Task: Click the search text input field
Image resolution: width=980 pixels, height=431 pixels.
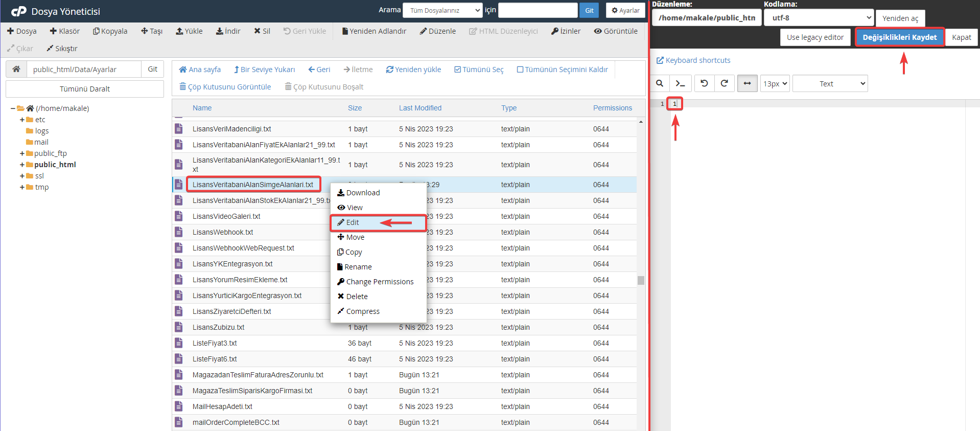Action: click(x=538, y=10)
